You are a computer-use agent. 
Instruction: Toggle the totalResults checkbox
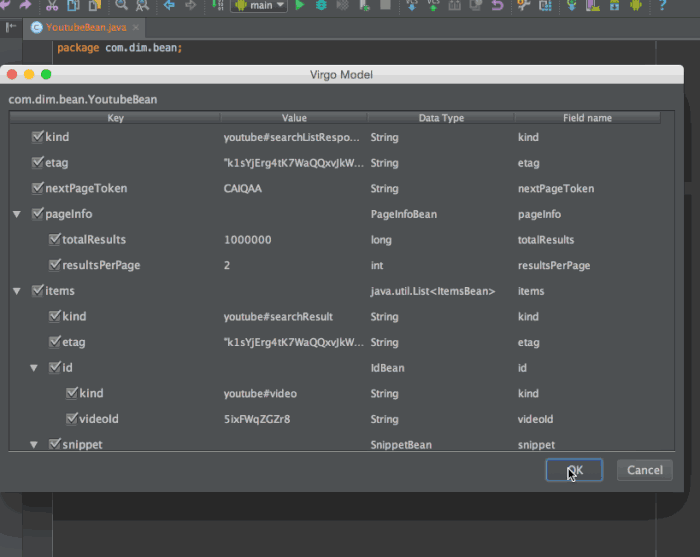click(54, 239)
